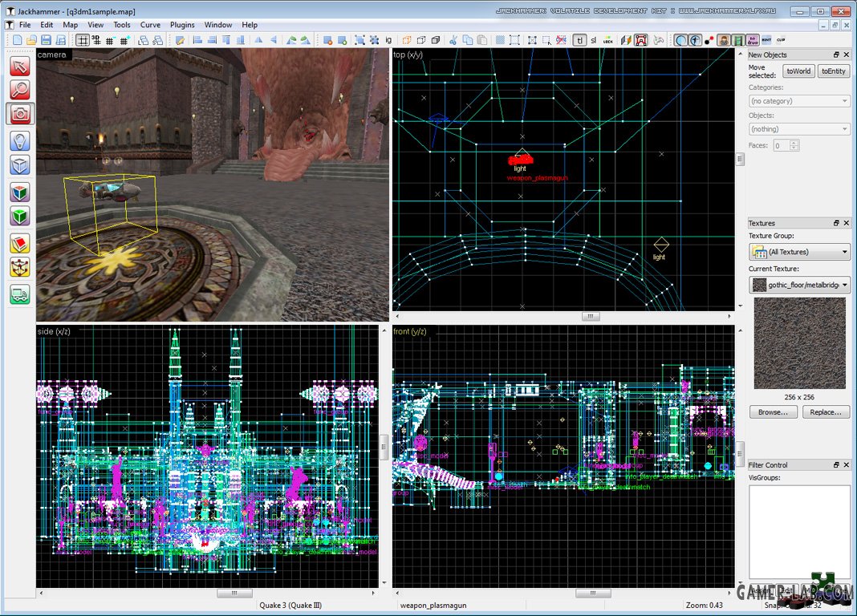Screen dimensions: 857x616
Task: Copy the selection via toolbar icon
Action: click(467, 40)
